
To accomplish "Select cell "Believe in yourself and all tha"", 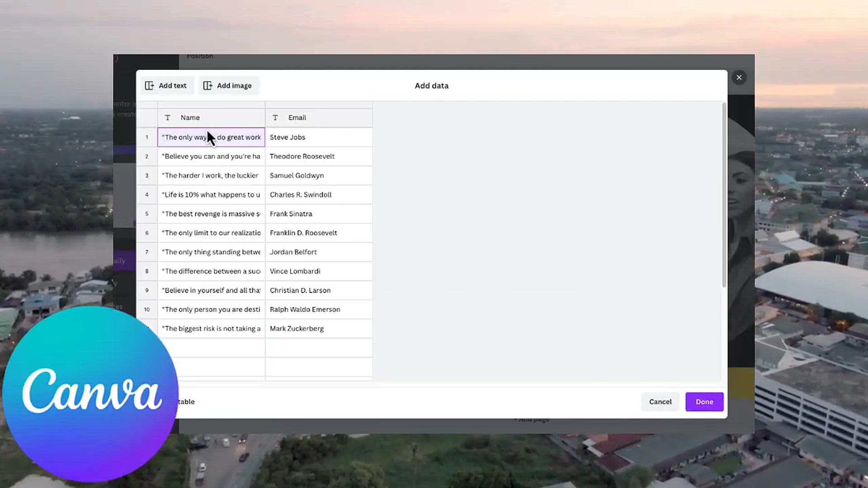I will tap(211, 290).
